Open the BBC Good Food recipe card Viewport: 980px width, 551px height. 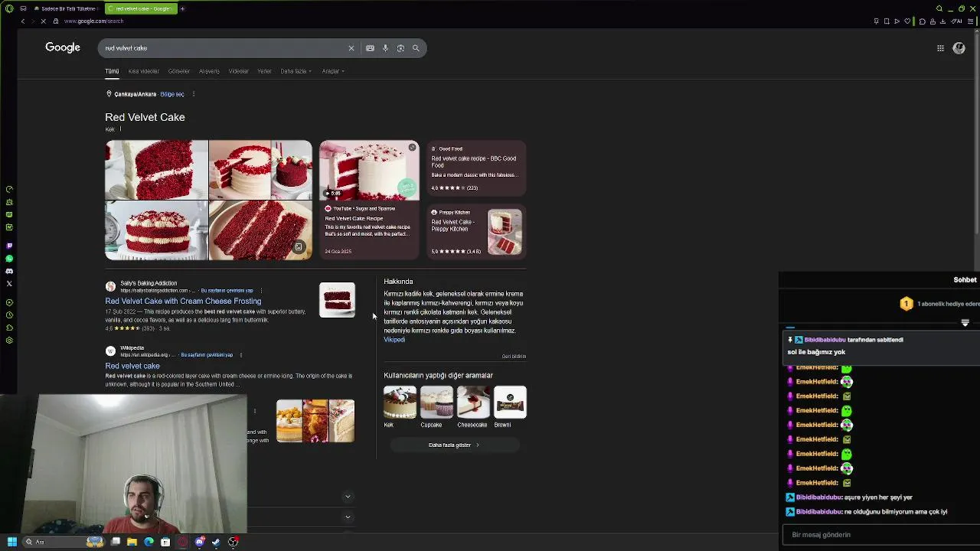476,168
